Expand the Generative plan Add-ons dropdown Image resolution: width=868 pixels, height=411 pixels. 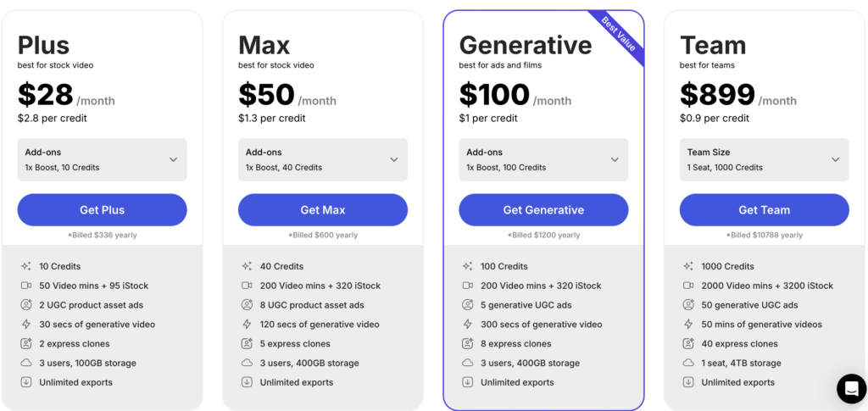(x=543, y=159)
